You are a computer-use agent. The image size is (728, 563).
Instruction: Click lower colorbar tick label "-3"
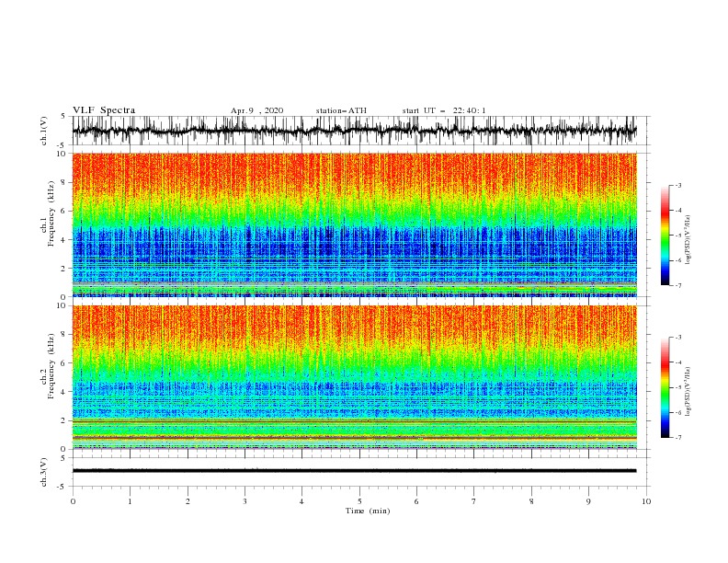pyautogui.click(x=678, y=338)
